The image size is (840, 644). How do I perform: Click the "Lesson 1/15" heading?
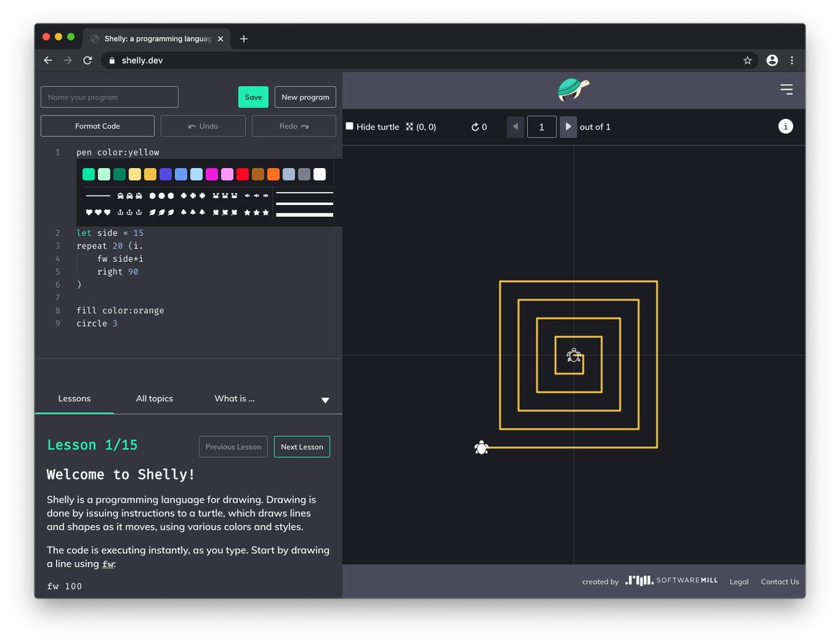[92, 445]
